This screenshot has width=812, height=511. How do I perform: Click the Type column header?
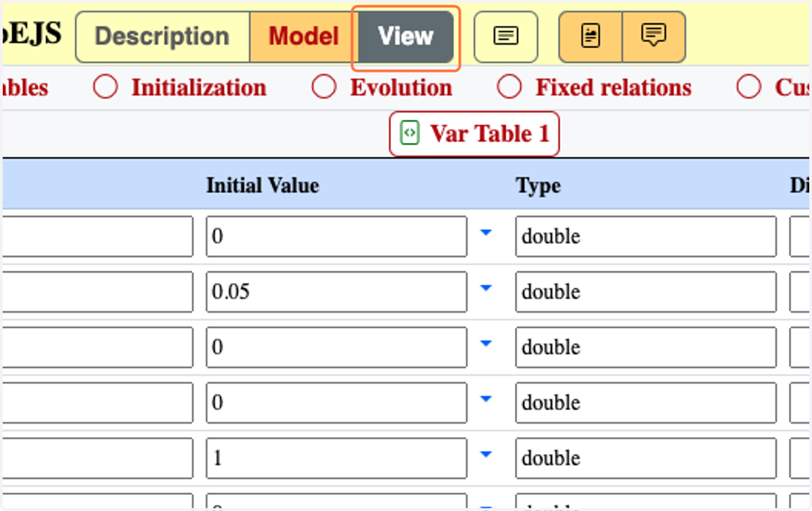pos(538,185)
